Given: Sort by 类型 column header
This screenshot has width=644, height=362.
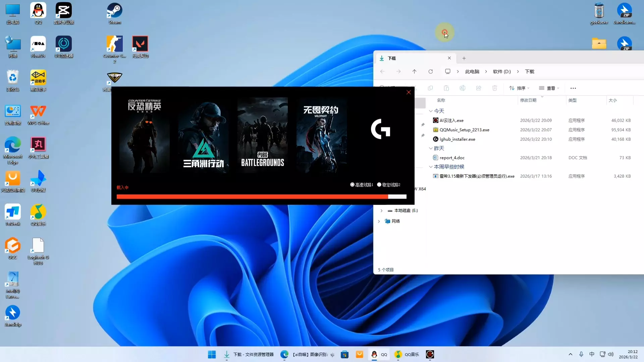Looking at the screenshot, I should [x=573, y=100].
